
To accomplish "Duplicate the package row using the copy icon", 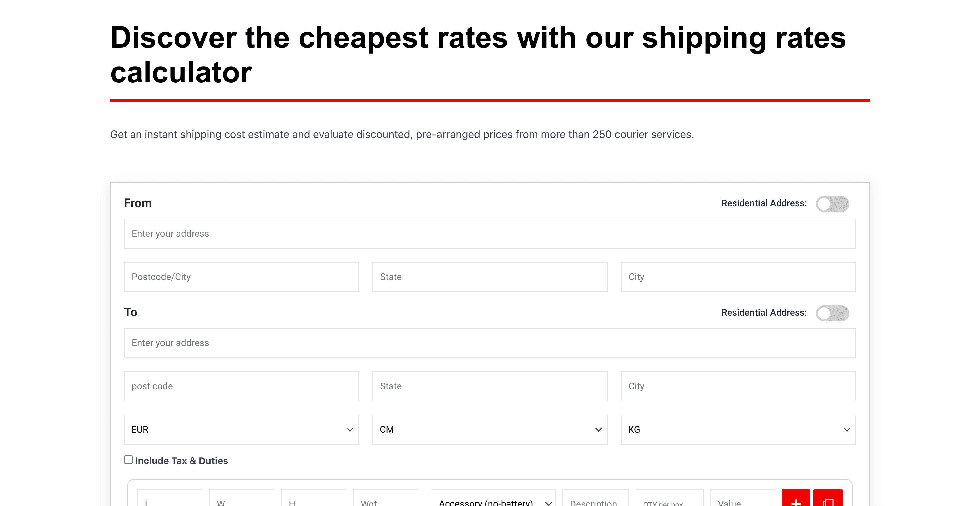I will (x=828, y=500).
